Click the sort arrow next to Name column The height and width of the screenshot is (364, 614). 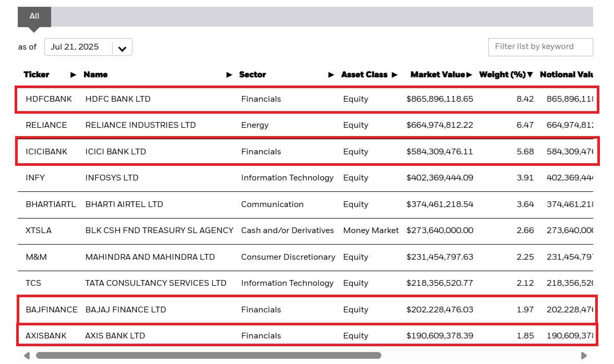pos(229,75)
